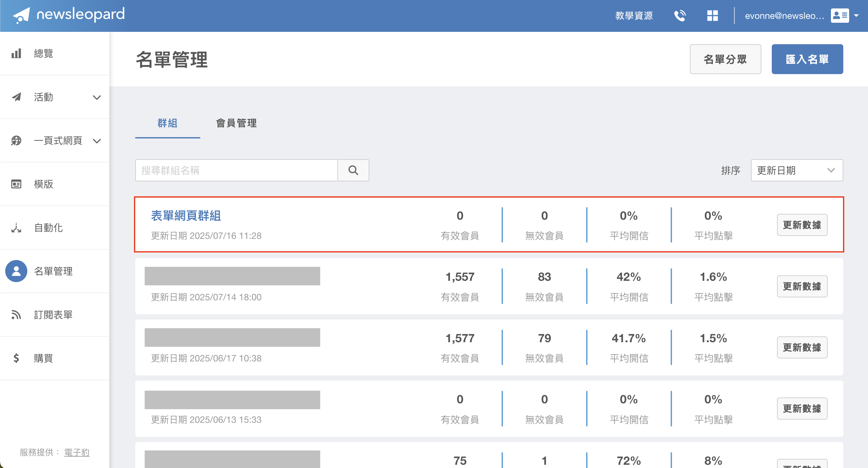Image resolution: width=868 pixels, height=468 pixels.
Task: Click the 1.5% 平均點擊 value
Action: click(x=713, y=338)
